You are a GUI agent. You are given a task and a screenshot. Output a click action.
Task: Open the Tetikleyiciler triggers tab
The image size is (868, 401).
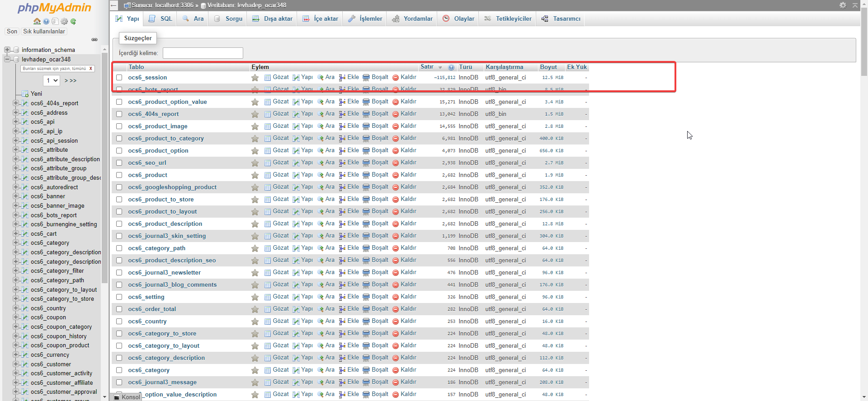pyautogui.click(x=508, y=19)
